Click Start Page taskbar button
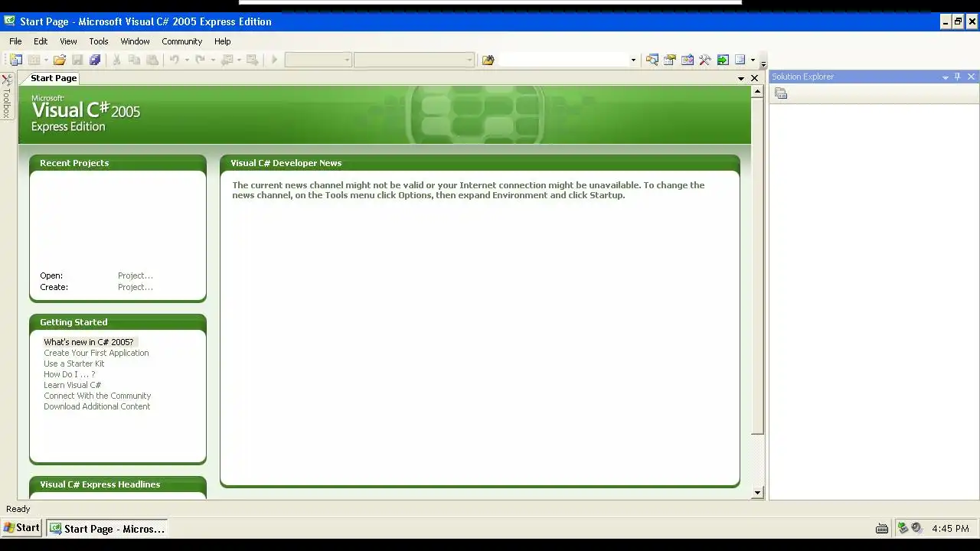 [x=107, y=528]
